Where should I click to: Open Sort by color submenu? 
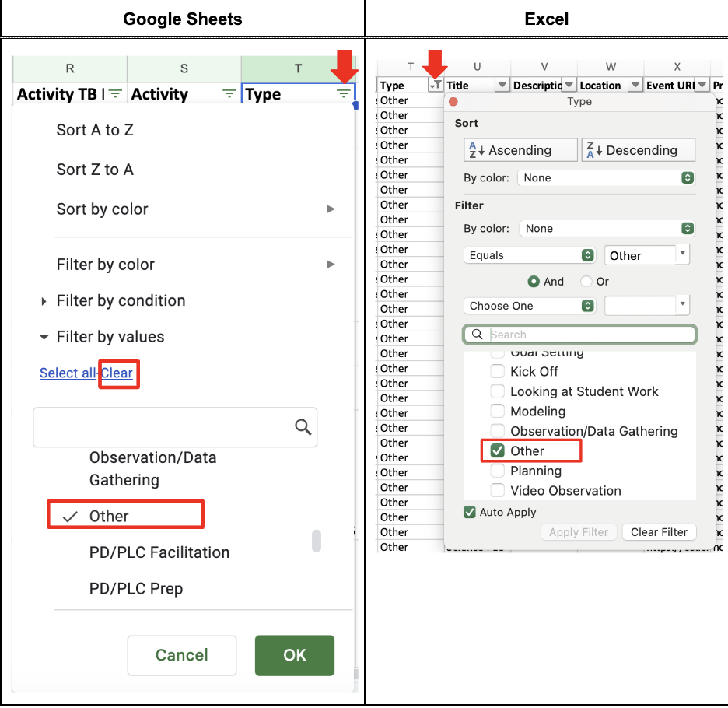[x=195, y=209]
